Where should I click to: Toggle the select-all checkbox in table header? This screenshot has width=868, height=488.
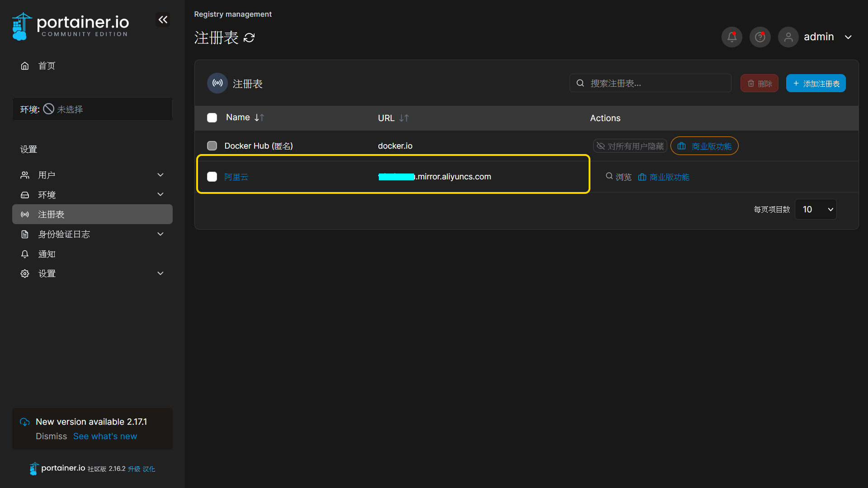coord(212,118)
